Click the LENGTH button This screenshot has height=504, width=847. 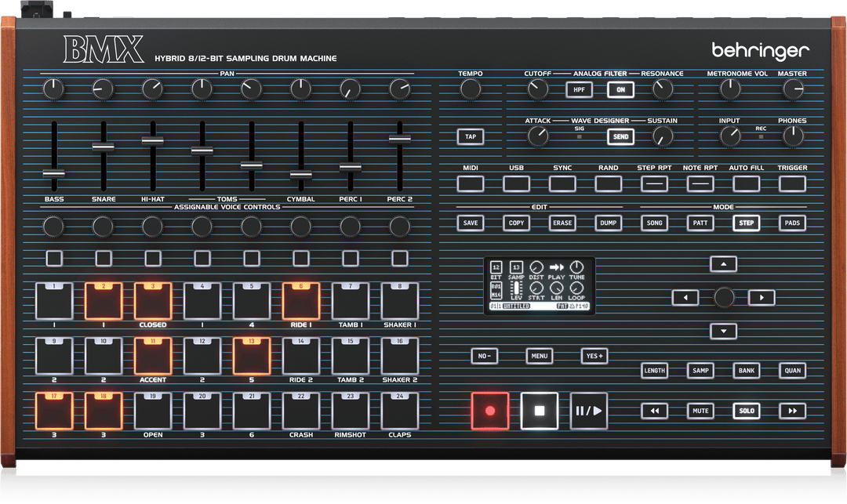point(654,371)
